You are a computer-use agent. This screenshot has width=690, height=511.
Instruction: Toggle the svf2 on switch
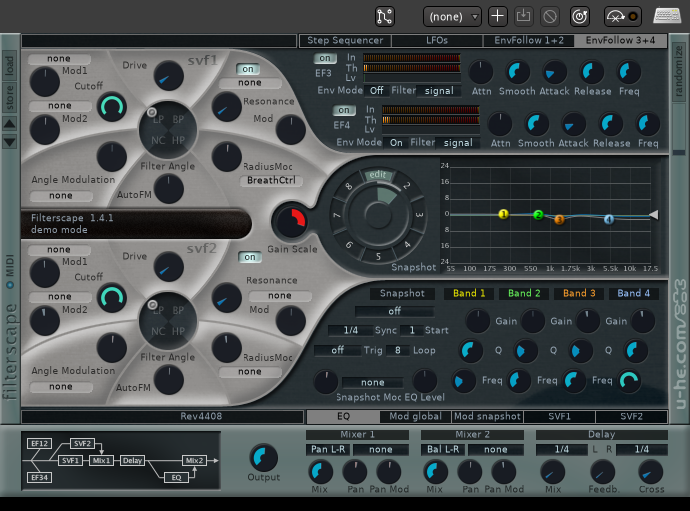[x=248, y=257]
